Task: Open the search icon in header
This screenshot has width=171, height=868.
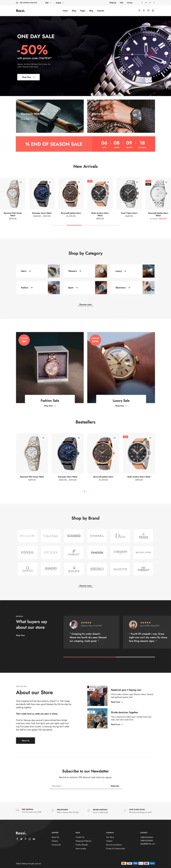Action: pyautogui.click(x=139, y=11)
